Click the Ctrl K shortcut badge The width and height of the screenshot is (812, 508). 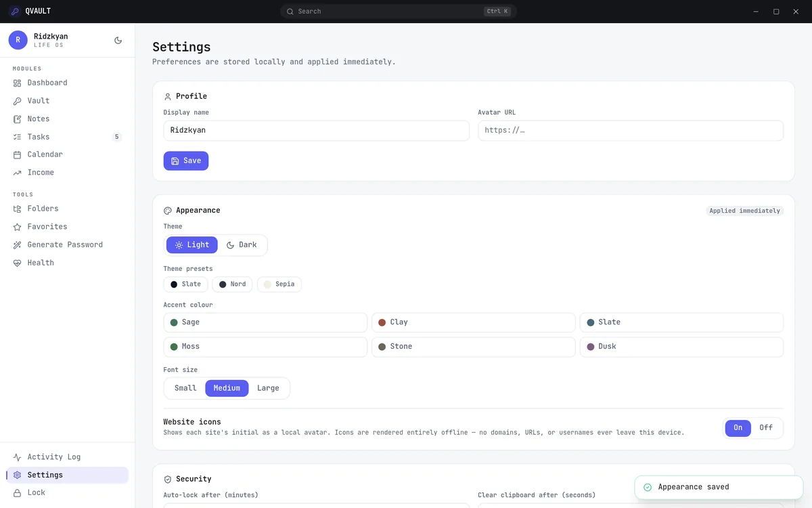497,12
